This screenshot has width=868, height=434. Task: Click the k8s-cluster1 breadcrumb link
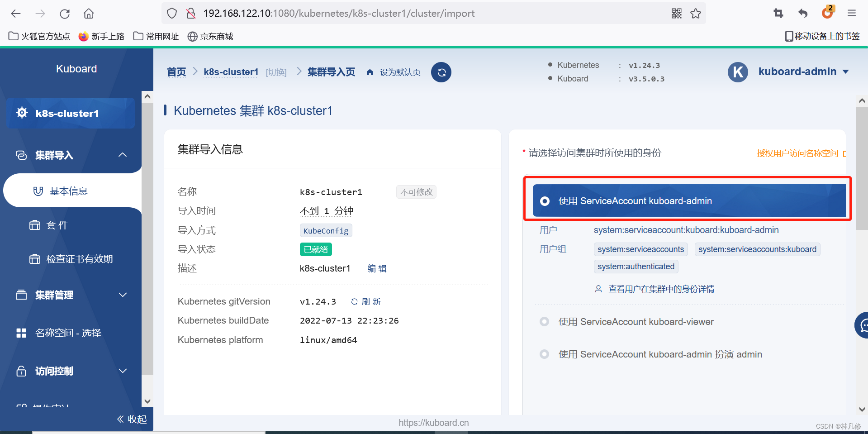coord(231,72)
